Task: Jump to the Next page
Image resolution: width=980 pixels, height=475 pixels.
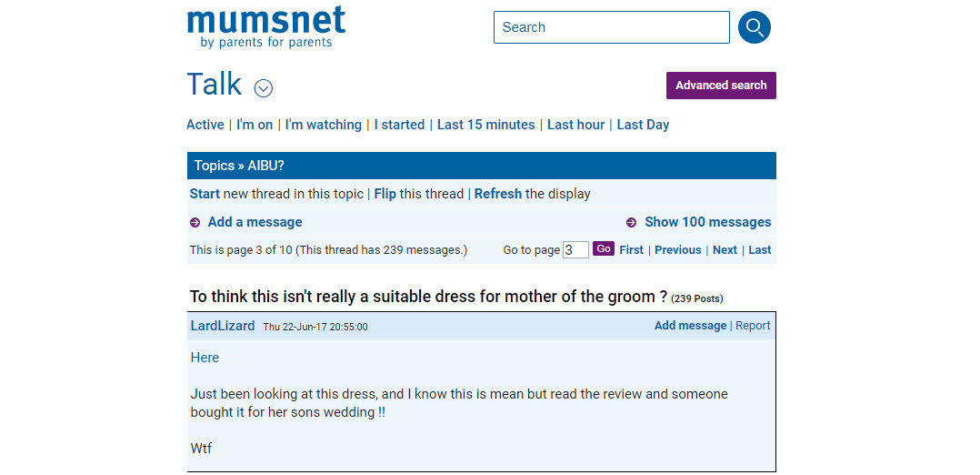Action: point(725,250)
